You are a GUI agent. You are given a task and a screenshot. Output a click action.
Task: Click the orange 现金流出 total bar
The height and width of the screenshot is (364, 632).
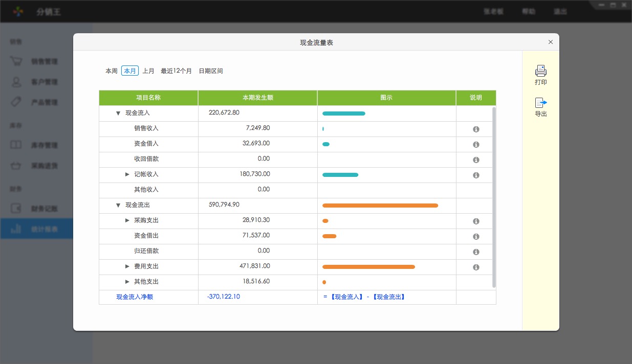point(380,206)
